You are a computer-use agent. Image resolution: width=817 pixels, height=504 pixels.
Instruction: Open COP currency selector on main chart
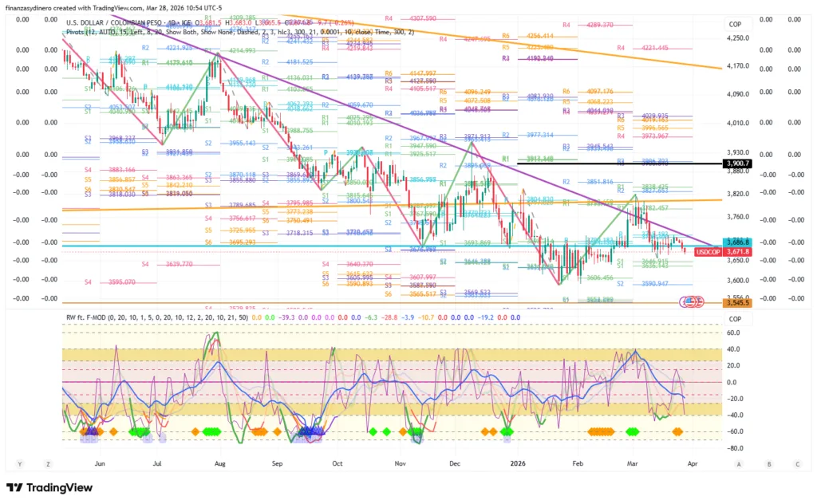[734, 25]
